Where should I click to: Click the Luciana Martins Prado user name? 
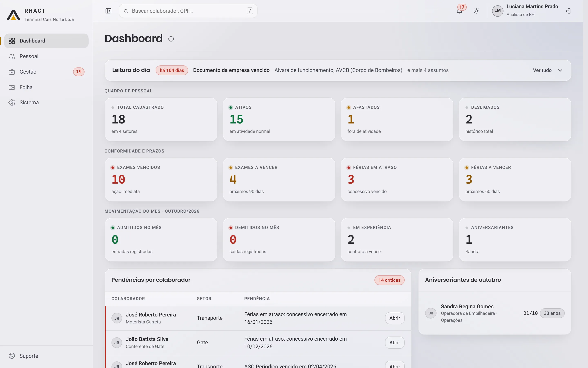[532, 7]
